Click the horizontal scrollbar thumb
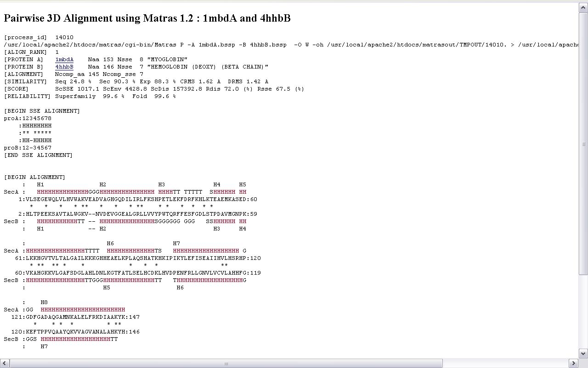This screenshot has height=368, width=588. tap(226, 363)
